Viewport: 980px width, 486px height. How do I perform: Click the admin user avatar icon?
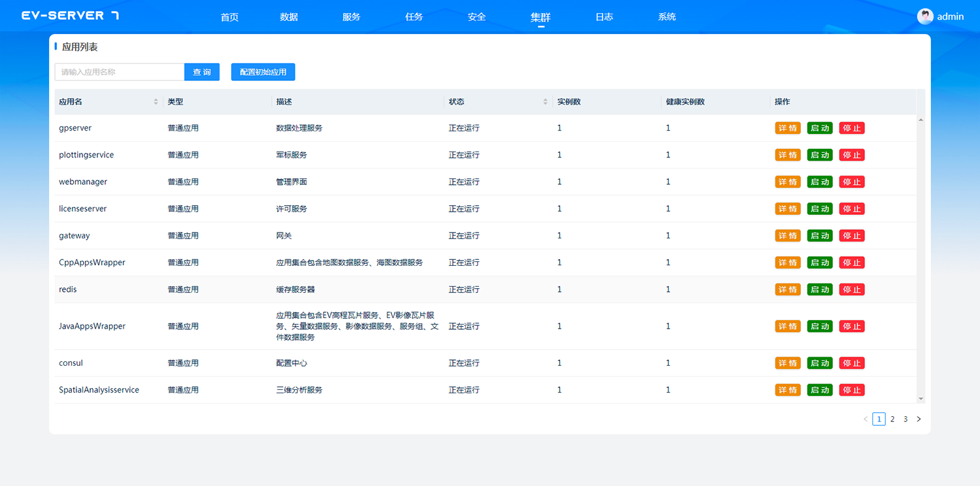925,16
